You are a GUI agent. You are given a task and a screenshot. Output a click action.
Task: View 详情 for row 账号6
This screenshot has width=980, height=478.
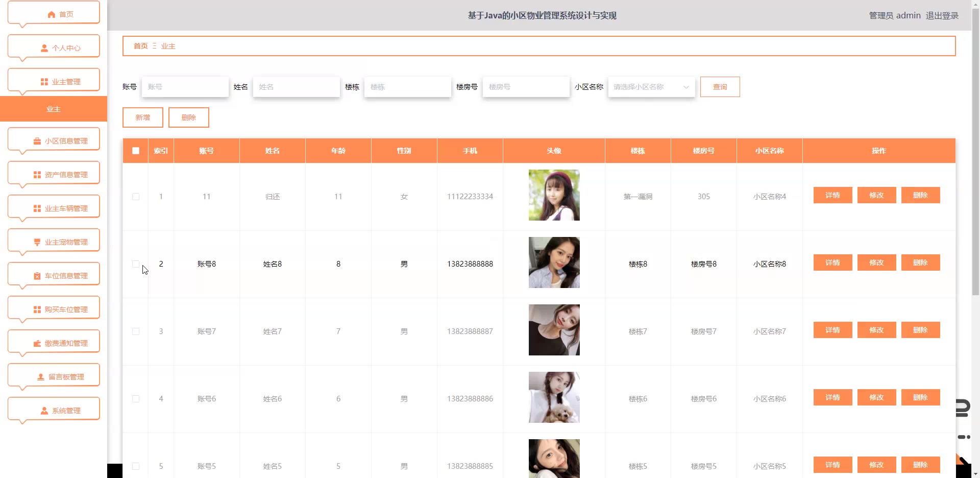coord(832,397)
